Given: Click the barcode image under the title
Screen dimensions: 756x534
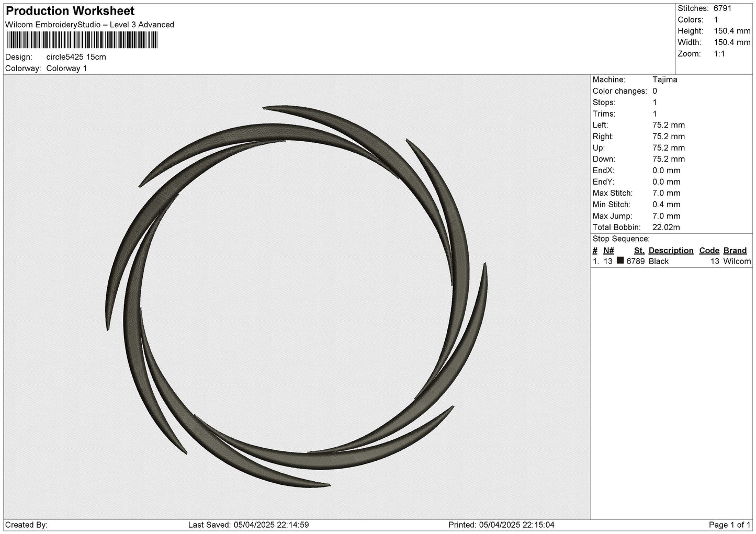Looking at the screenshot, I should [82, 40].
